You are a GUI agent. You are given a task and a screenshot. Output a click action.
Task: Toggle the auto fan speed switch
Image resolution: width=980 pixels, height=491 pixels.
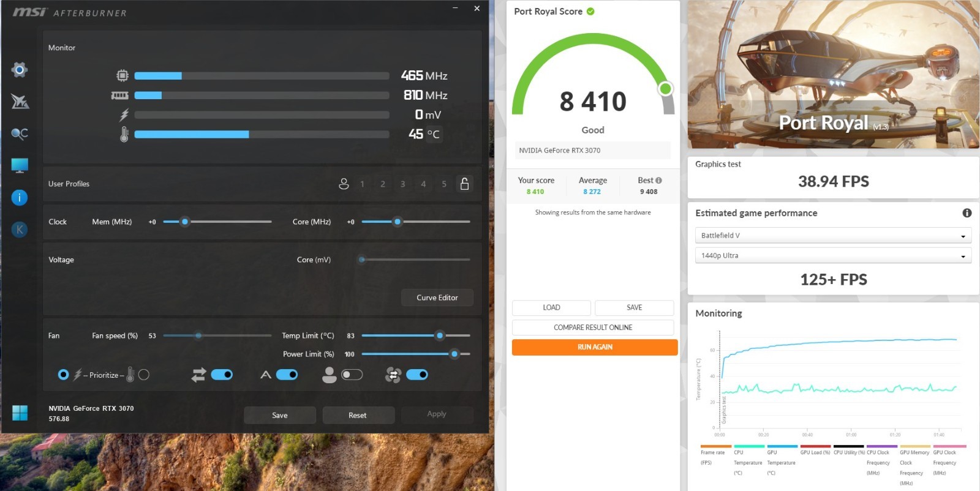[x=287, y=375]
